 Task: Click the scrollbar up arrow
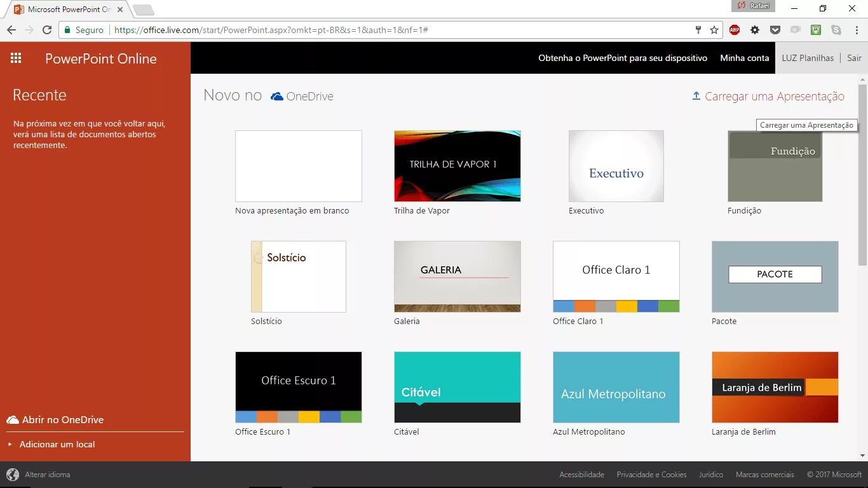click(862, 79)
